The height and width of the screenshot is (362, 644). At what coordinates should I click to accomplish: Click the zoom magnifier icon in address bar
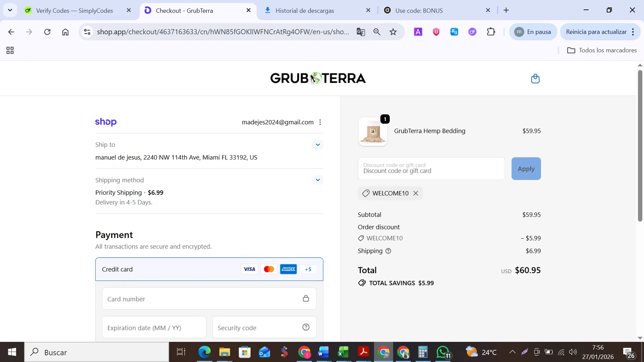(377, 32)
